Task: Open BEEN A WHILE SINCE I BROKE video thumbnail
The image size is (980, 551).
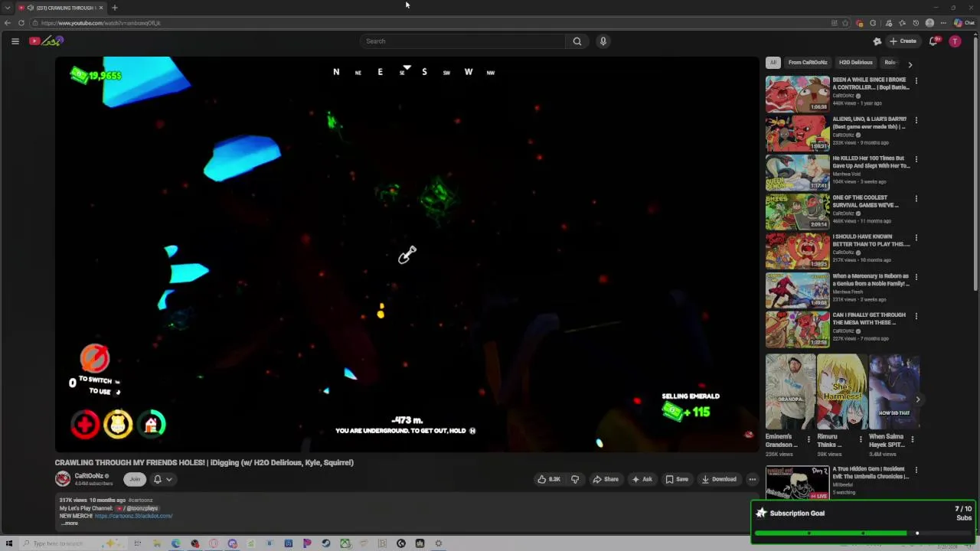Action: coord(797,94)
